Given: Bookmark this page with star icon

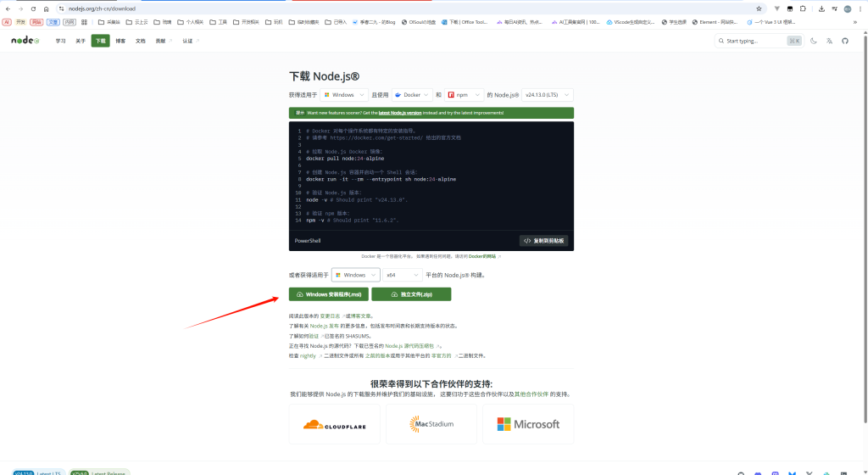Looking at the screenshot, I should click(759, 8).
